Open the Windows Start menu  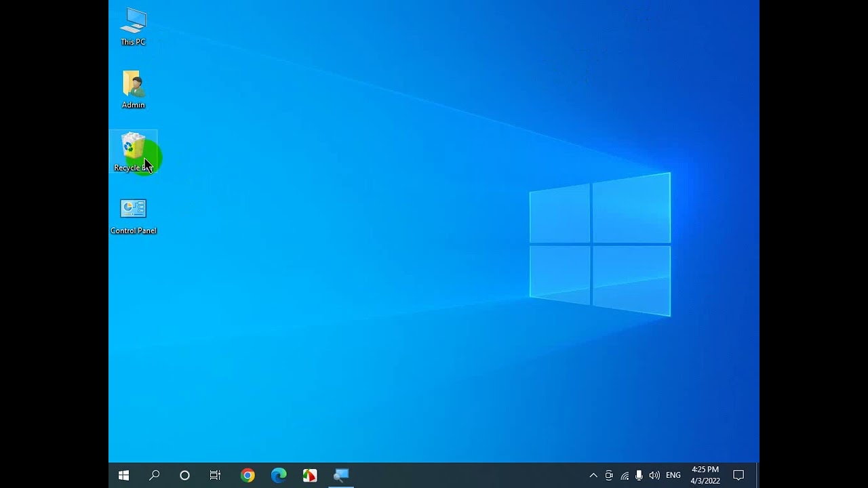pyautogui.click(x=123, y=475)
